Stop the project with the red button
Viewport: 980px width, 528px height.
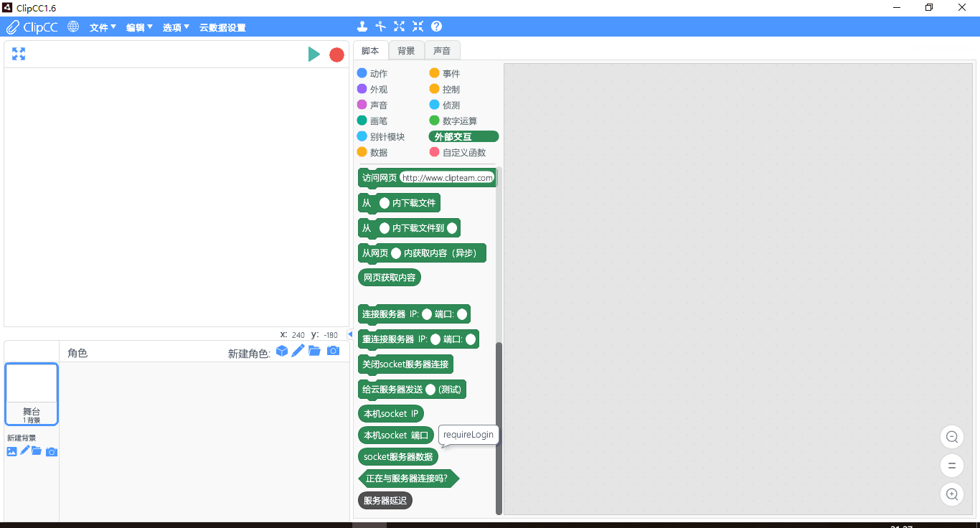[x=336, y=55]
